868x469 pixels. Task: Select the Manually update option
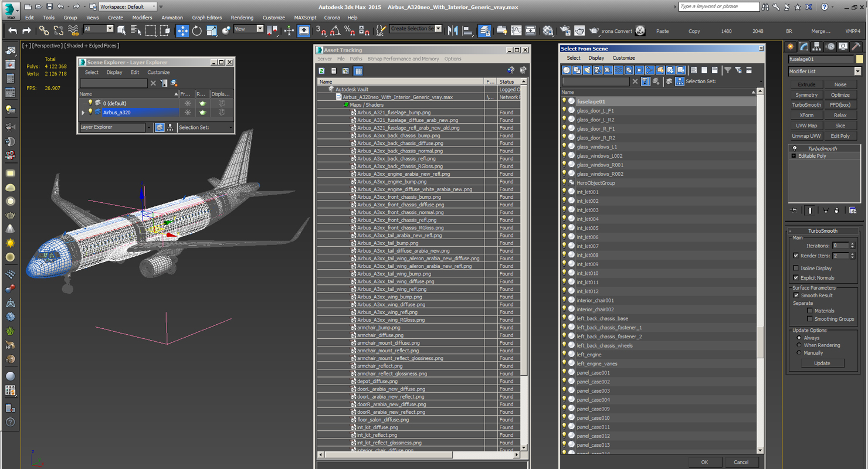point(799,353)
